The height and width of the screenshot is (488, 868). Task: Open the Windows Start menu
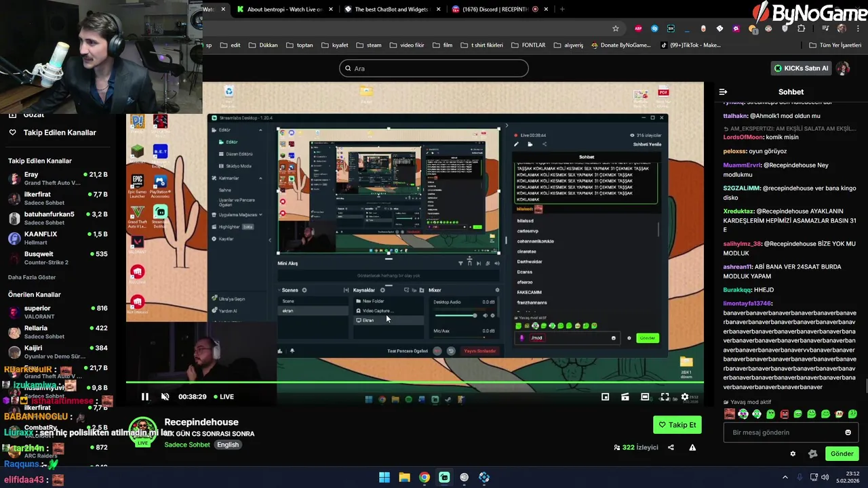point(384,477)
